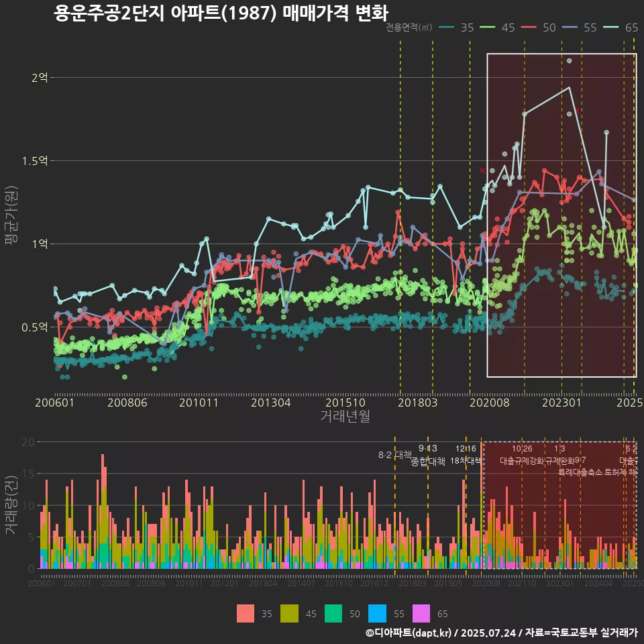Click the 8·2 대책 annotation
The height and width of the screenshot is (644, 644).
[394, 455]
